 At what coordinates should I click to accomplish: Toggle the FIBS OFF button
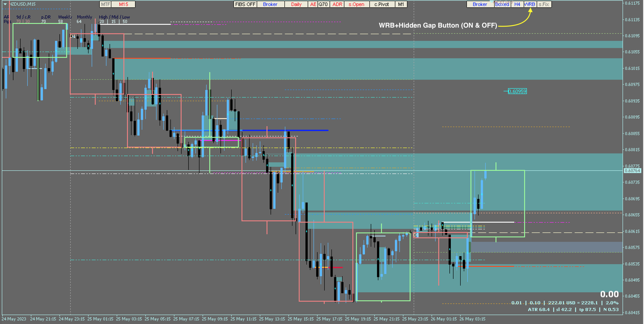tap(245, 4)
